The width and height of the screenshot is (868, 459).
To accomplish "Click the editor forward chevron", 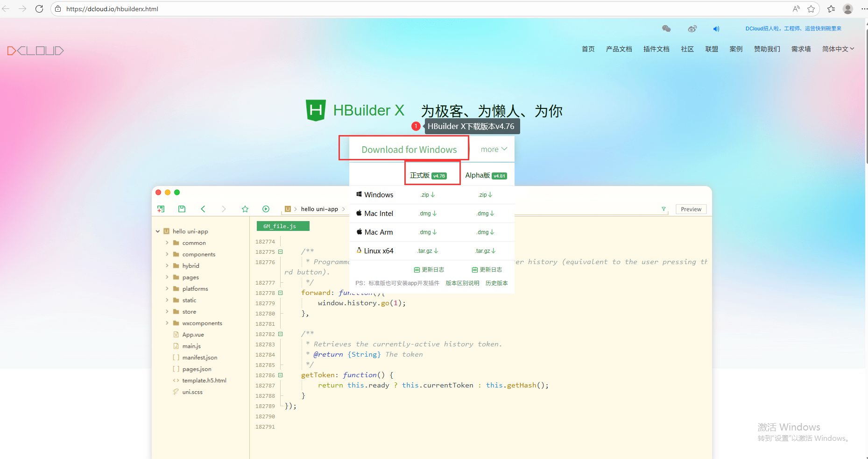I will click(224, 209).
